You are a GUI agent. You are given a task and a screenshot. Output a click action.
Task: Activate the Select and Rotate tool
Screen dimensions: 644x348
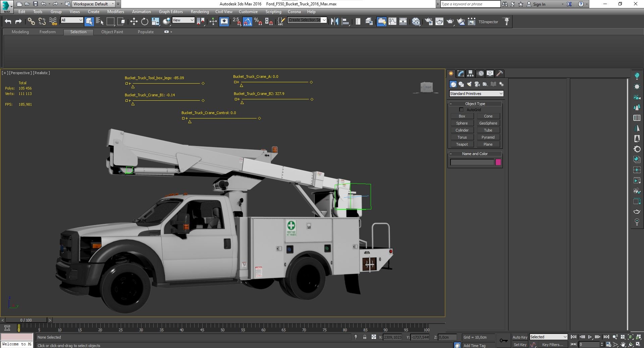pyautogui.click(x=145, y=22)
